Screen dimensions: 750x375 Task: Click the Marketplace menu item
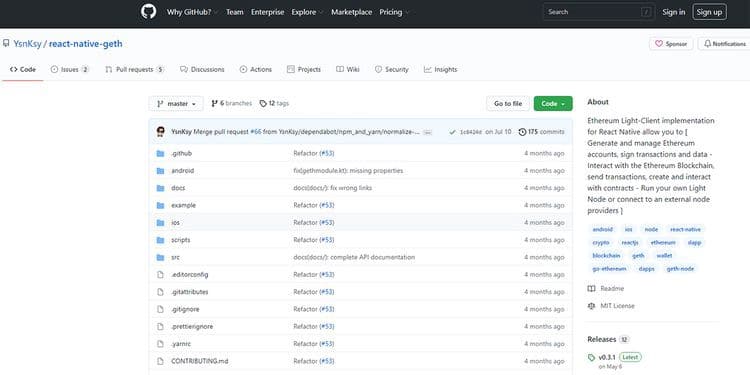[x=352, y=12]
